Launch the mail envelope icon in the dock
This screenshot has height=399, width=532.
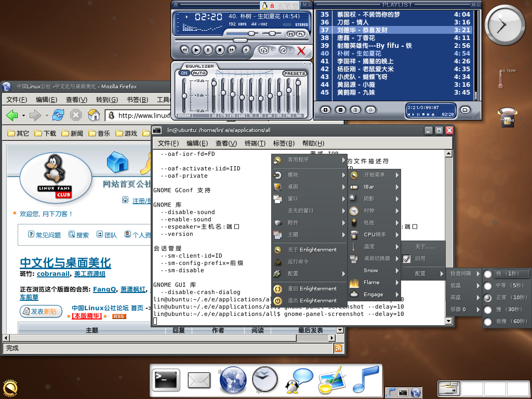(x=199, y=380)
